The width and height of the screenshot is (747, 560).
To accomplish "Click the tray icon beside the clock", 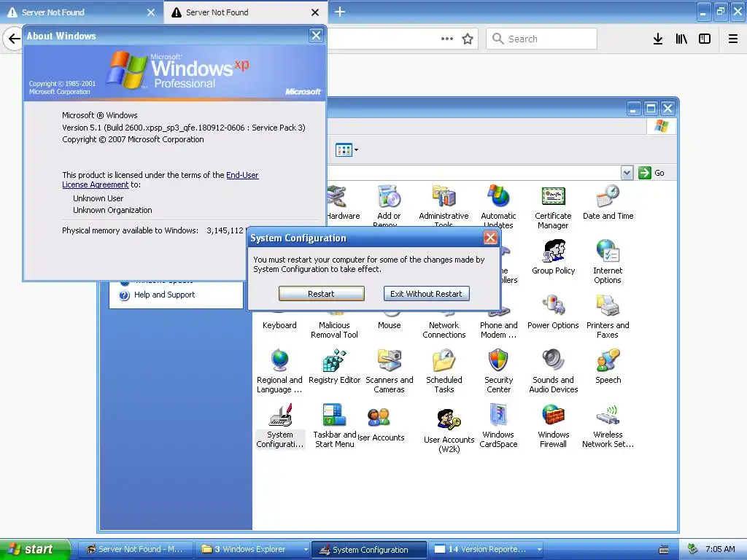I will [693, 550].
